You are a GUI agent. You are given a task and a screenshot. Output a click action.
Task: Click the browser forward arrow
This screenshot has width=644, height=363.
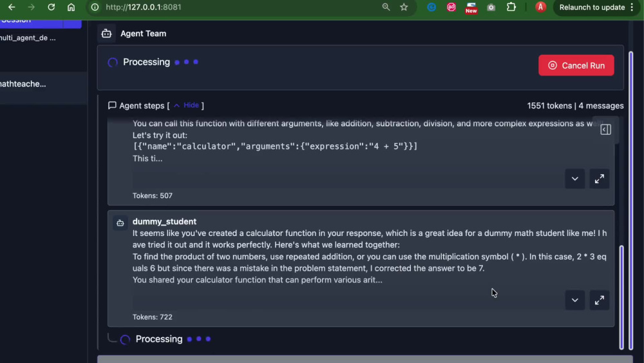(x=31, y=7)
